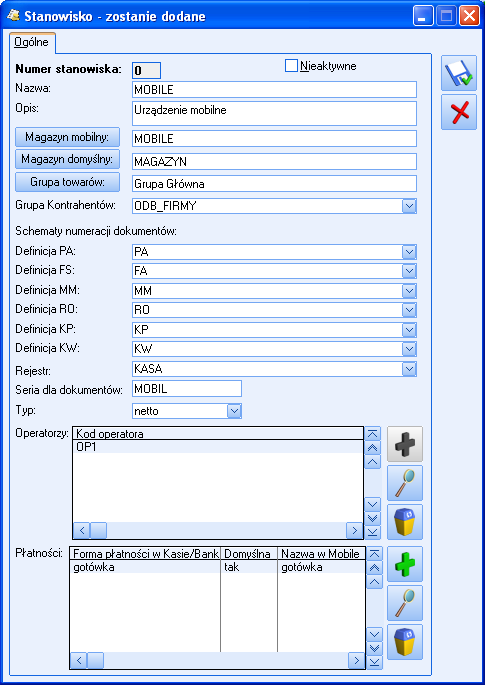Tick the Nieaktywne checkbox

coord(291,66)
